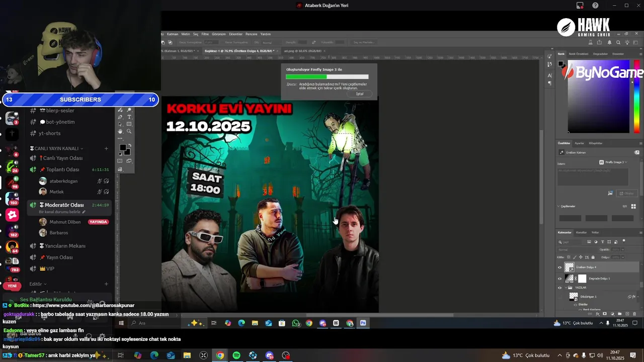
Task: Open yt-shorts channel in Discord
Action: click(x=49, y=133)
